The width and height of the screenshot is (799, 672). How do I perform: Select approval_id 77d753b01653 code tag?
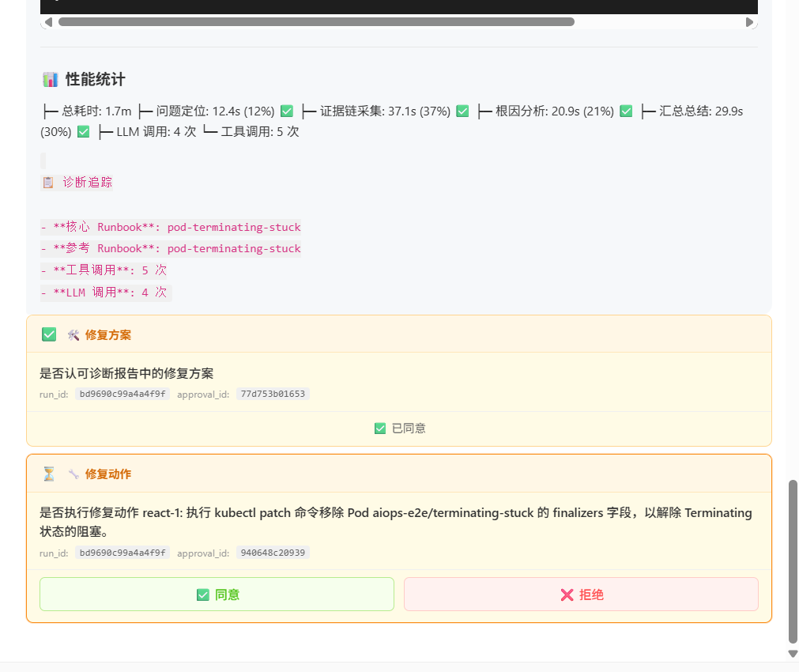click(273, 395)
